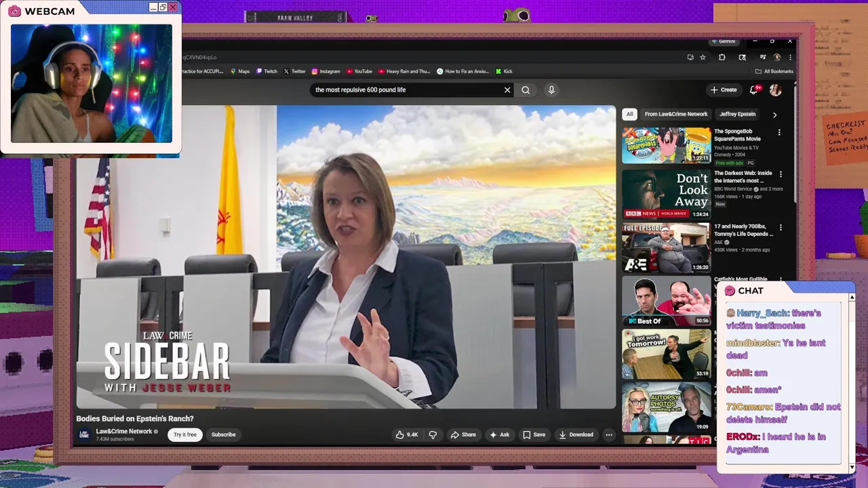868x488 pixels.
Task: Open the YouTube bookmark
Action: coord(359,71)
